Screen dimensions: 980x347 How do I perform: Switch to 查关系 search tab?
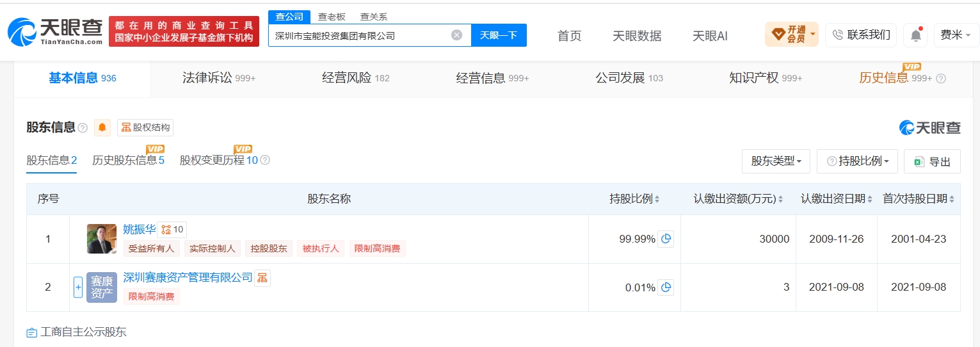click(x=374, y=17)
